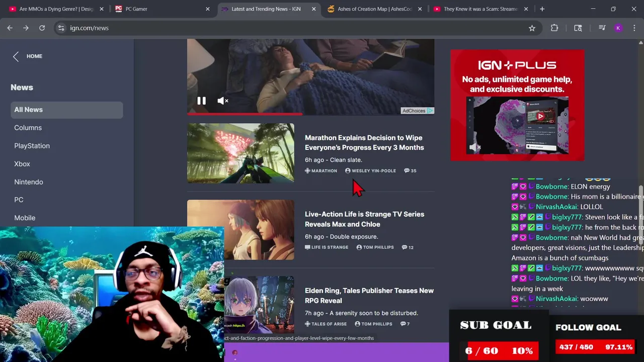The image size is (644, 362).
Task: Open Xbox news category
Action: (x=22, y=164)
